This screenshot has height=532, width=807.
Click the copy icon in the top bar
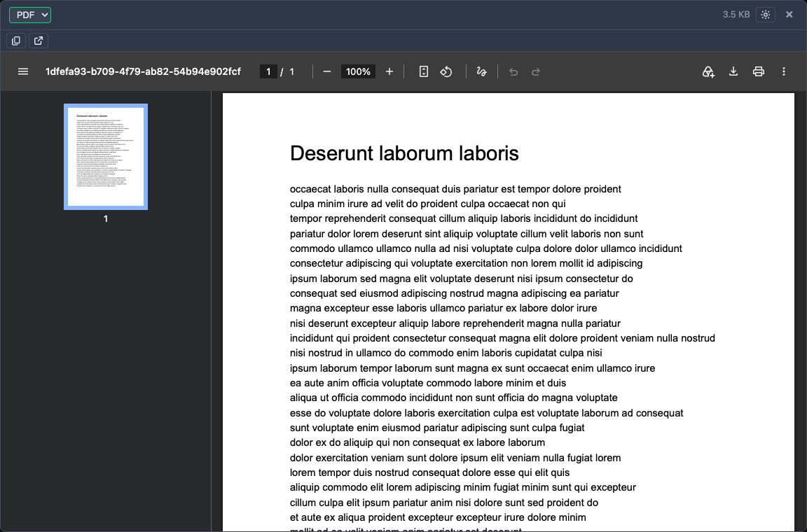(x=16, y=41)
